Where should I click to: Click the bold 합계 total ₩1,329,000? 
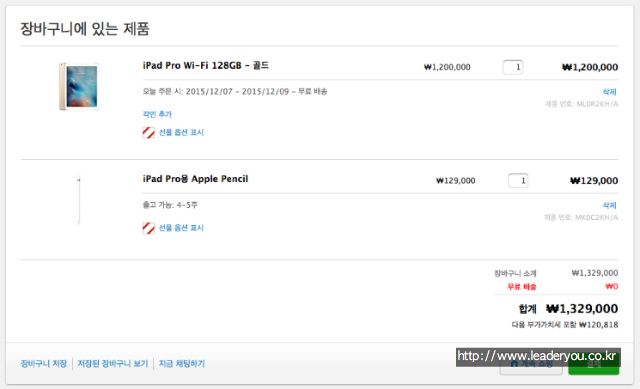582,309
